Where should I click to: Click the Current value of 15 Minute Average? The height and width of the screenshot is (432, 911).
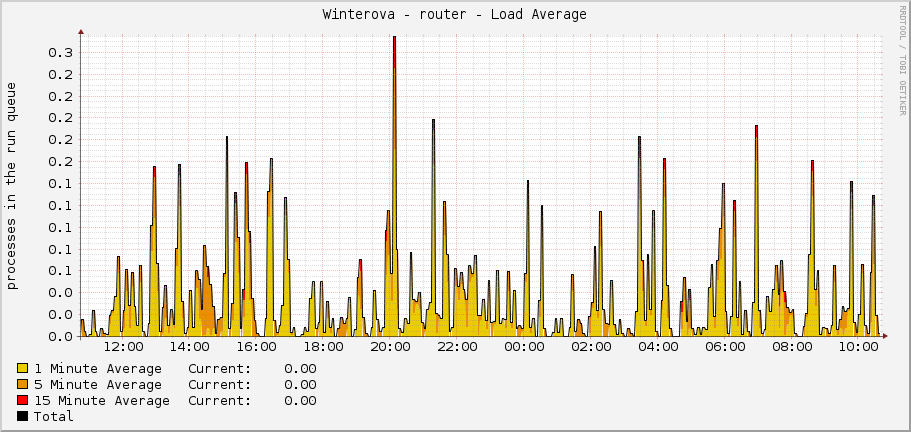click(300, 401)
